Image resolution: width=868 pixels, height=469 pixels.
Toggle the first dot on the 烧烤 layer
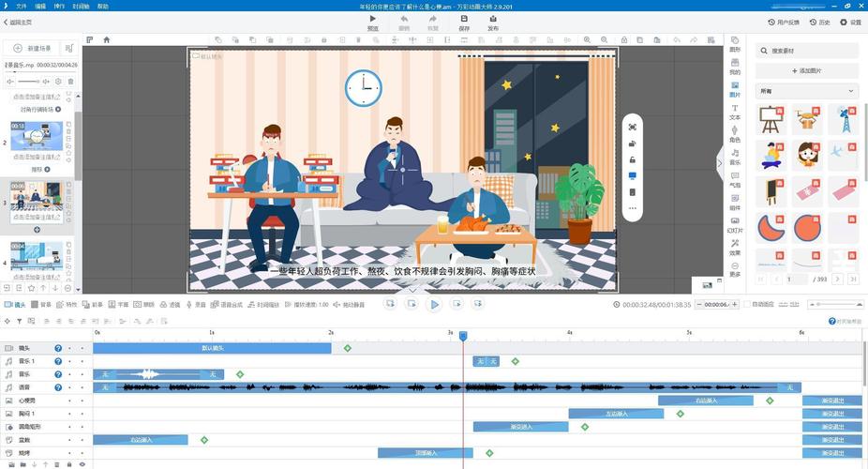69,453
